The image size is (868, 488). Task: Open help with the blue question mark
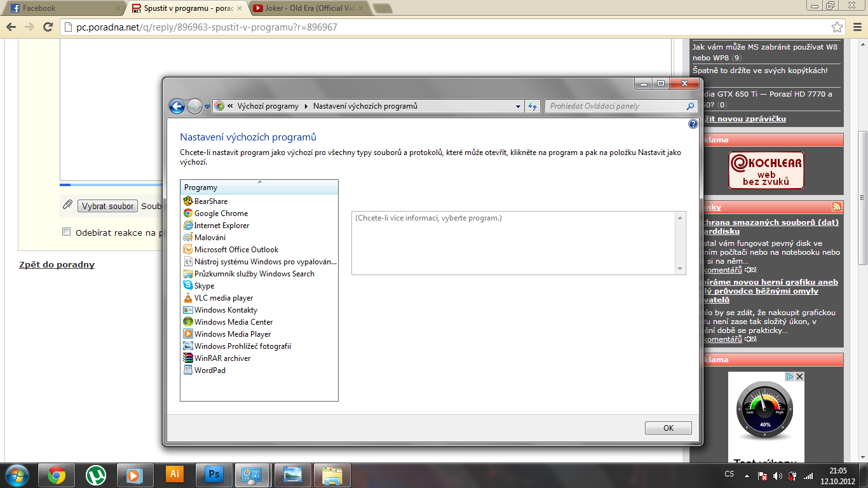tap(693, 124)
